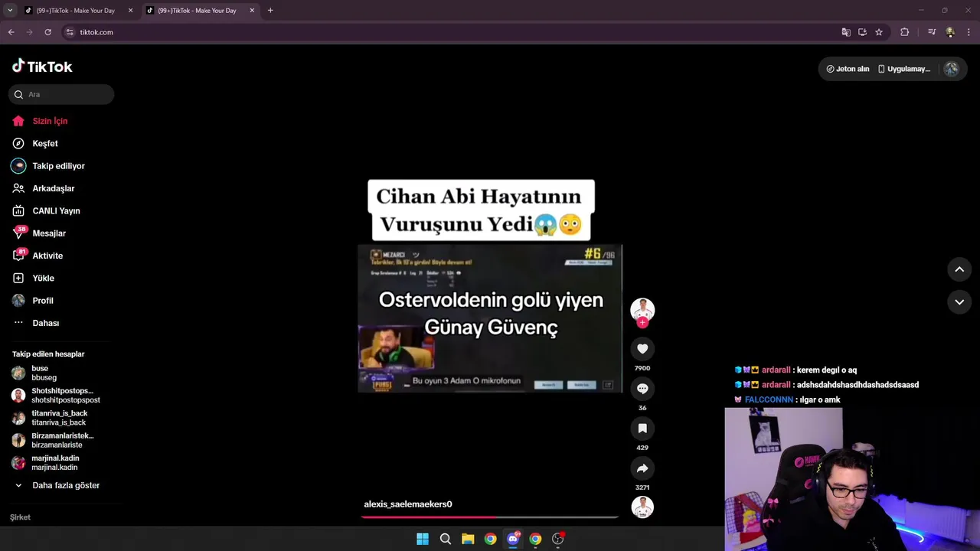Open OBS Studio from the taskbar

(x=558, y=539)
